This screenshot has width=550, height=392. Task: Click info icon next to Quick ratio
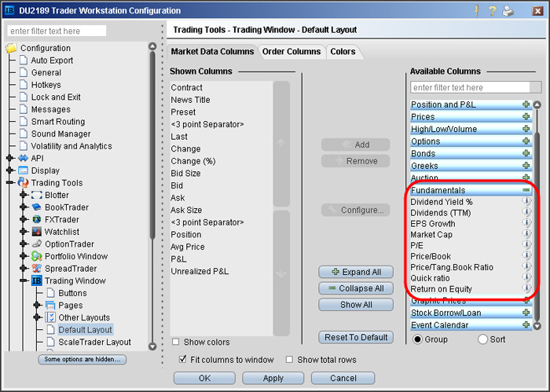[526, 277]
